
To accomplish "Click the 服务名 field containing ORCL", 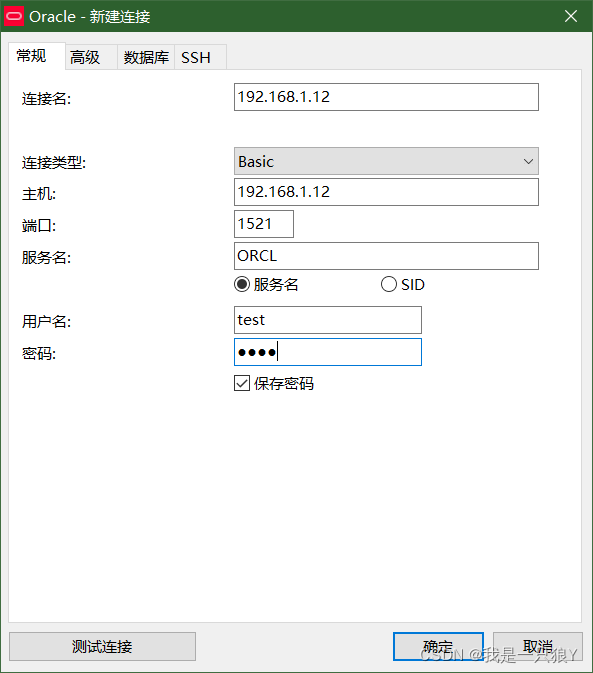I will 386,256.
